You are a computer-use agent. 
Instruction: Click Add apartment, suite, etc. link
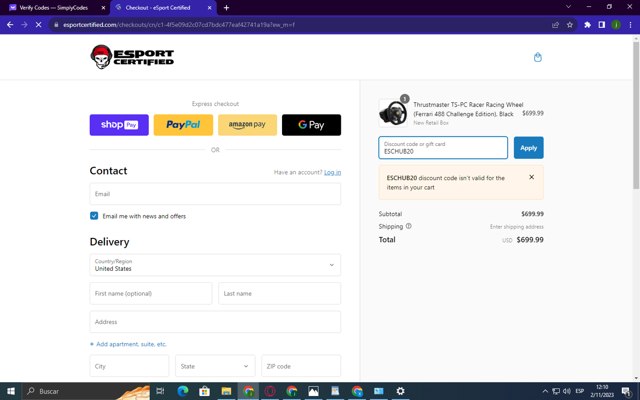128,344
